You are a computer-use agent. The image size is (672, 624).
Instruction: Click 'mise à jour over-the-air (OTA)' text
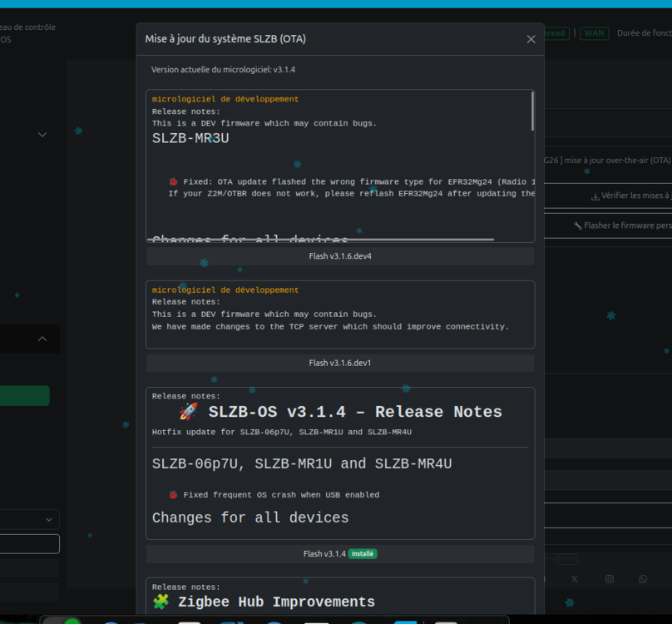617,161
